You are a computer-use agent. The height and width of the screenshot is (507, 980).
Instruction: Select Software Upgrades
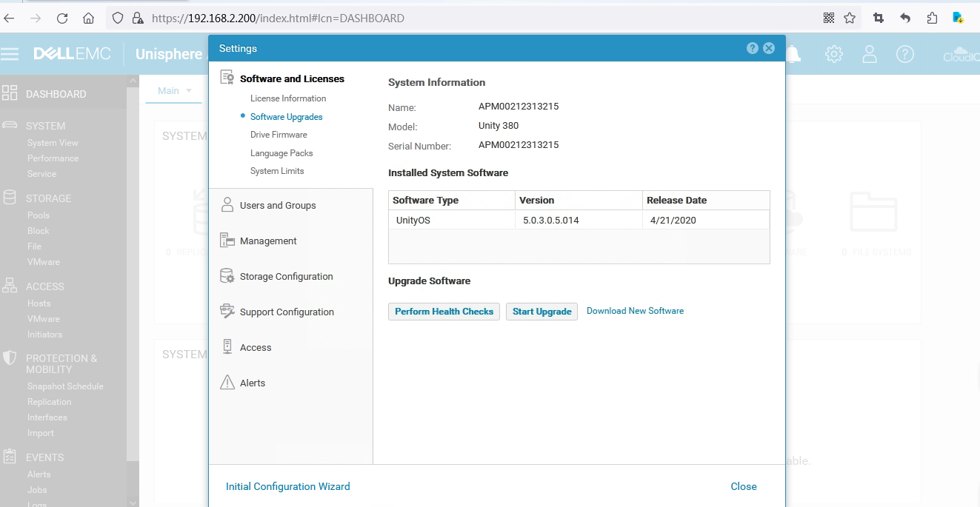tap(287, 117)
